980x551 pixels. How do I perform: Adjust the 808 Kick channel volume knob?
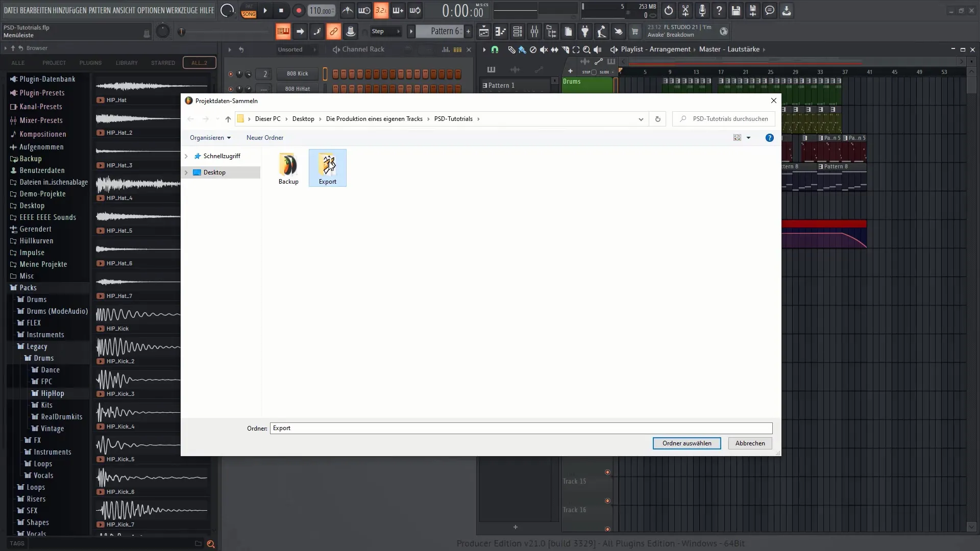click(x=248, y=74)
